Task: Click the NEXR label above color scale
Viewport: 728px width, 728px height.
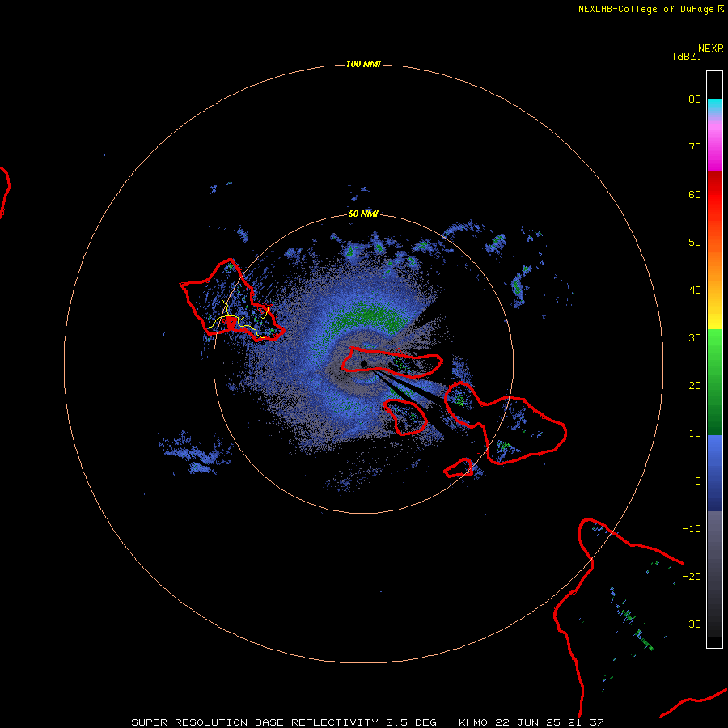Action: (711, 49)
